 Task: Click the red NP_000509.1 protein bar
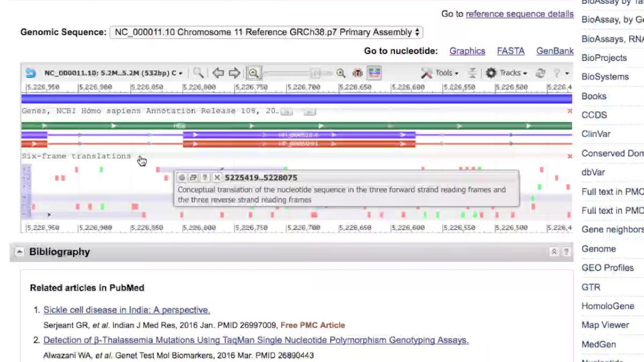point(299,144)
